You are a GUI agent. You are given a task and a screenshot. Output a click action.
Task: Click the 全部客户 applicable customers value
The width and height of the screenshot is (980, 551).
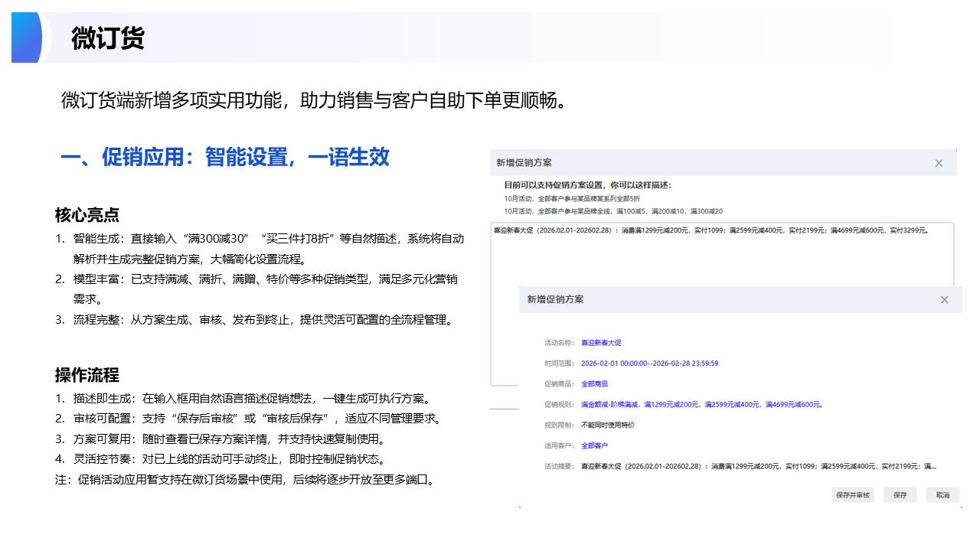pos(594,445)
